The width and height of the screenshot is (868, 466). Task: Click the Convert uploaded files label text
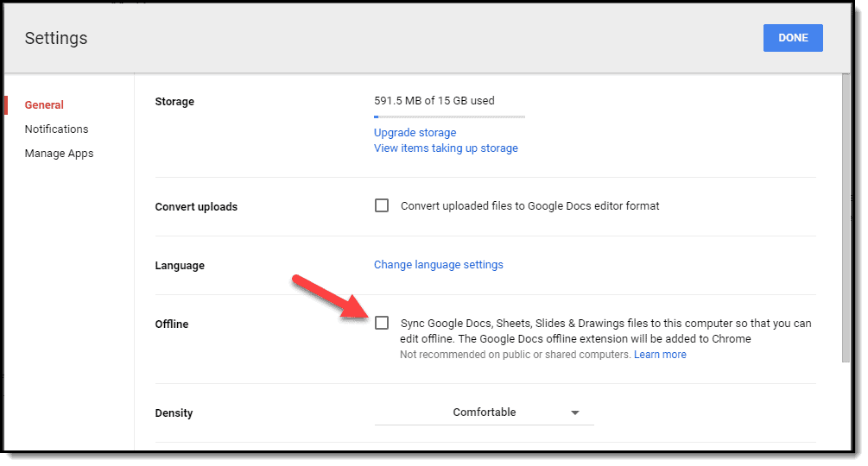(x=529, y=206)
